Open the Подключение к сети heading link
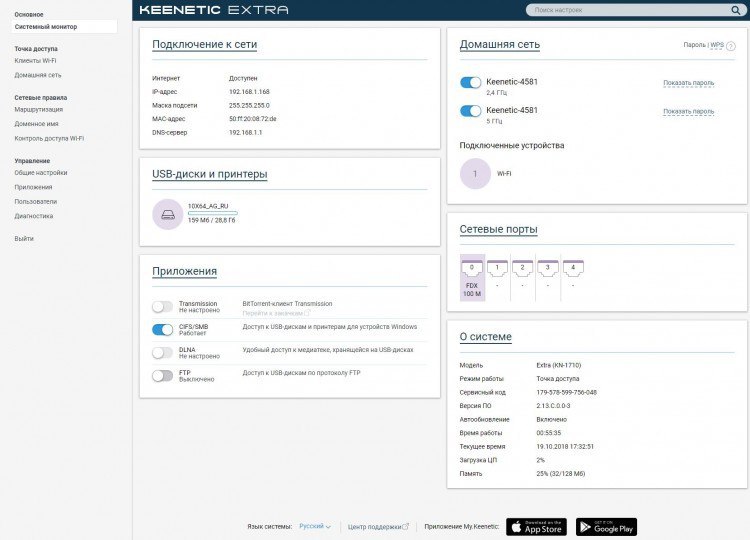 [205, 44]
